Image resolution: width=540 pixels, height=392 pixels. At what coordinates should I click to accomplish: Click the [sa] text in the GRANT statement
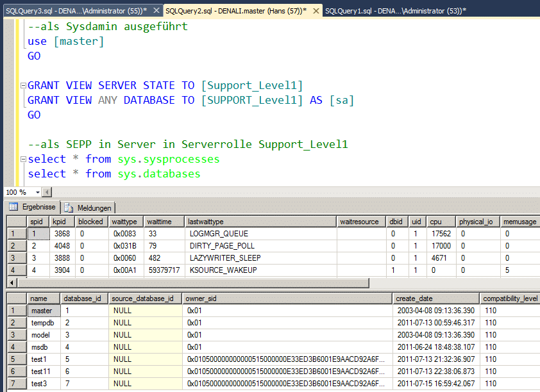[342, 100]
